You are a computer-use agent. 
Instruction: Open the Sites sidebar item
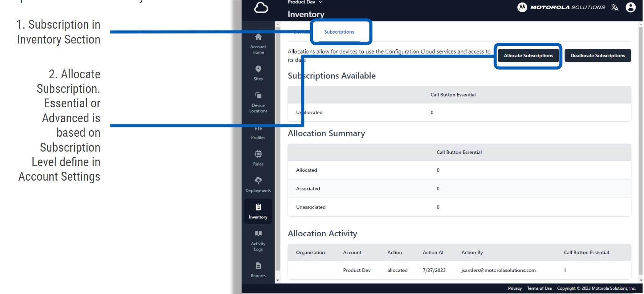(x=258, y=73)
